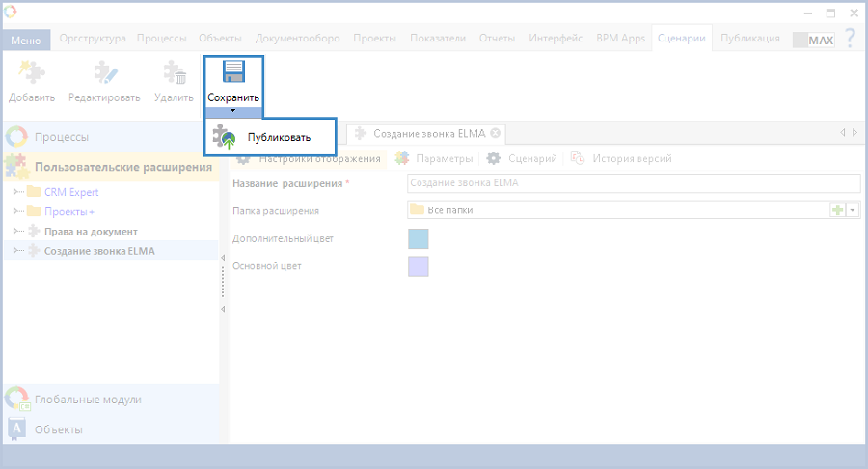The width and height of the screenshot is (868, 469).
Task: Switch to the Процессы ribbon tab
Action: (162, 39)
